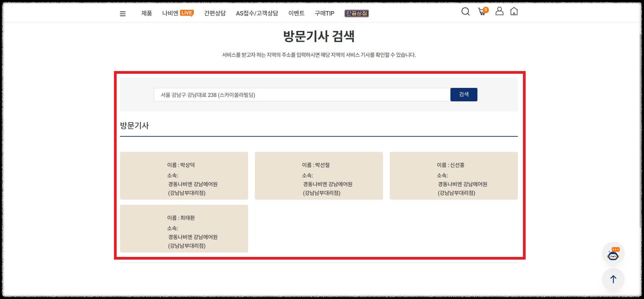Screen dimensions: 644x299
Task: Select the technician card 박선철
Action: (319, 176)
